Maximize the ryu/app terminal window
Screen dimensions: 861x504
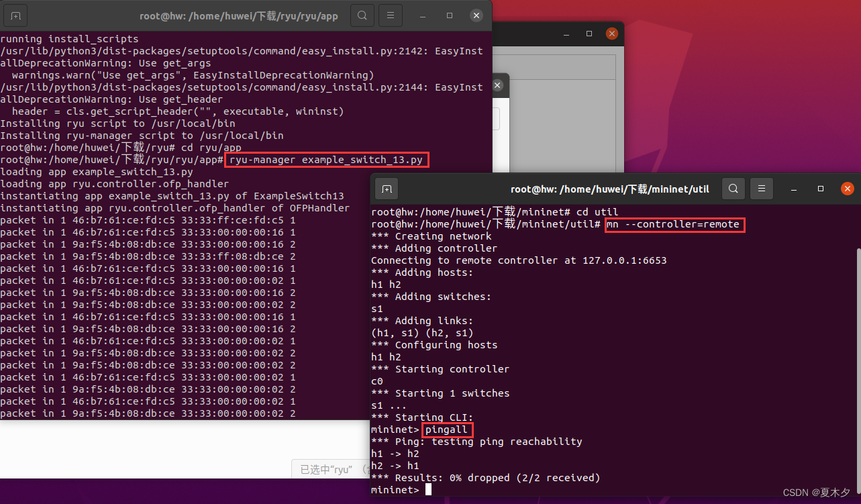[x=450, y=15]
